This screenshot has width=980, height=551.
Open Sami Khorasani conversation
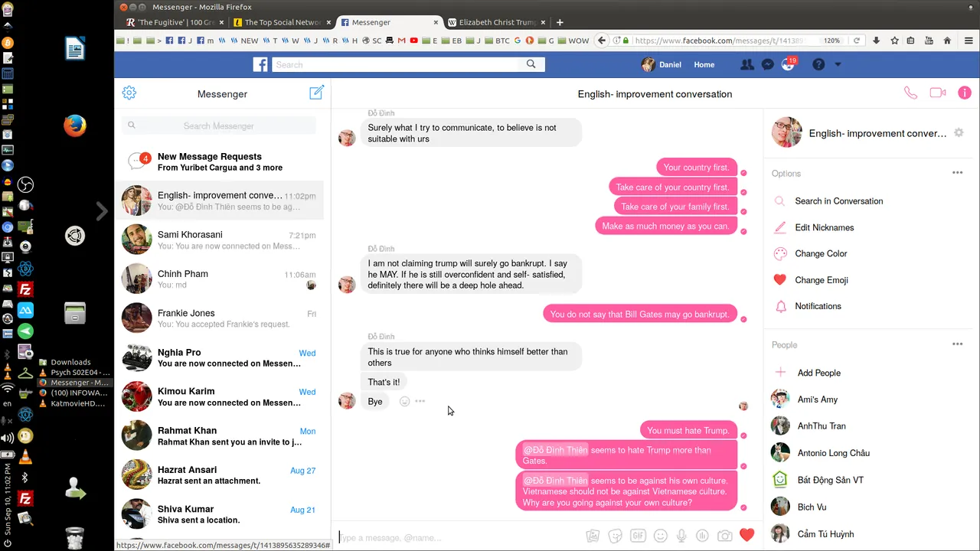pos(219,240)
